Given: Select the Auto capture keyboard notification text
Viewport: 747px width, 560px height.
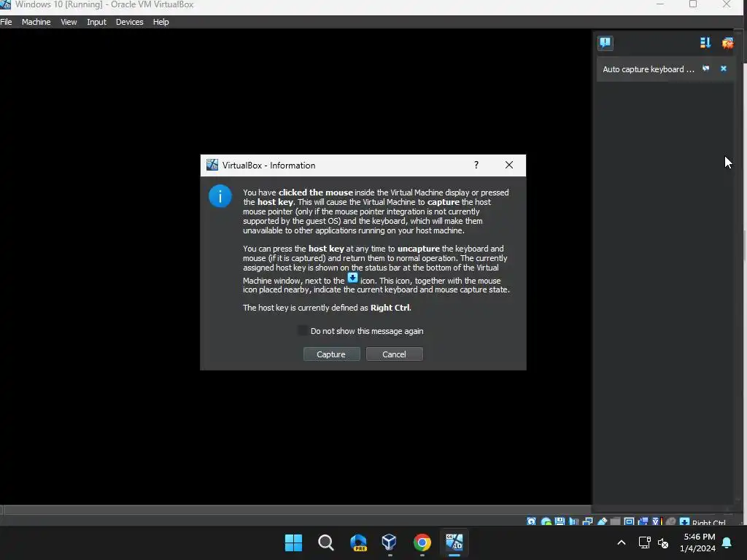Looking at the screenshot, I should (649, 69).
